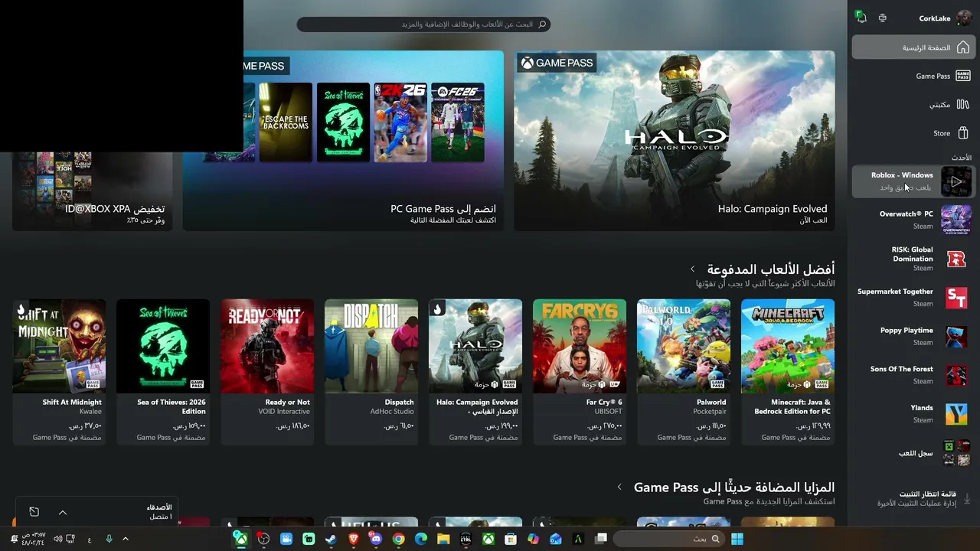Screen dimensions: 980x551
Task: Click the remote play device icon beside CorkLake
Action: [x=883, y=18]
